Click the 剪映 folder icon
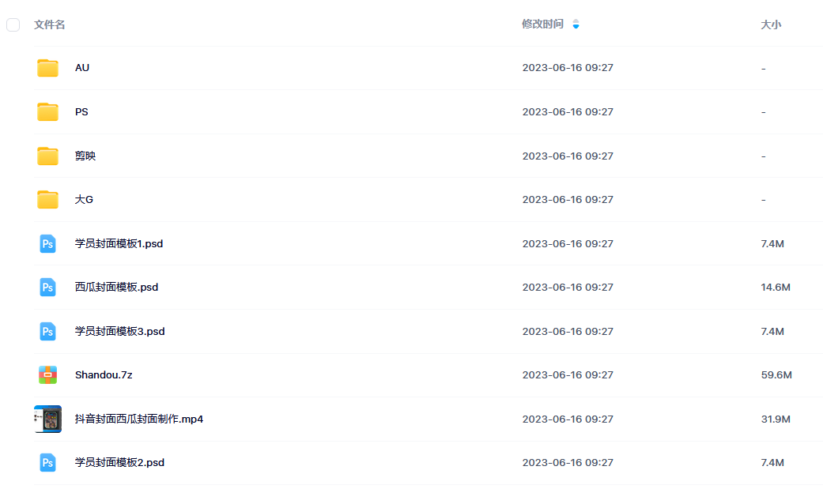The width and height of the screenshot is (823, 504). click(47, 156)
